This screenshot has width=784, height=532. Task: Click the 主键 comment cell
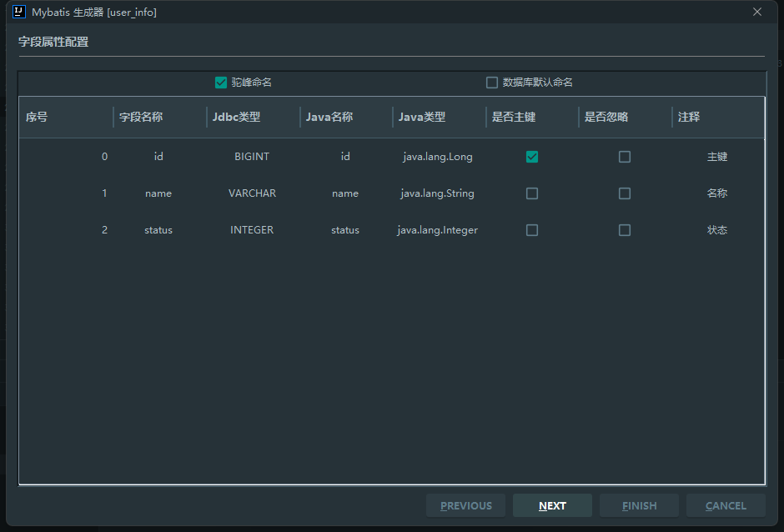point(717,157)
